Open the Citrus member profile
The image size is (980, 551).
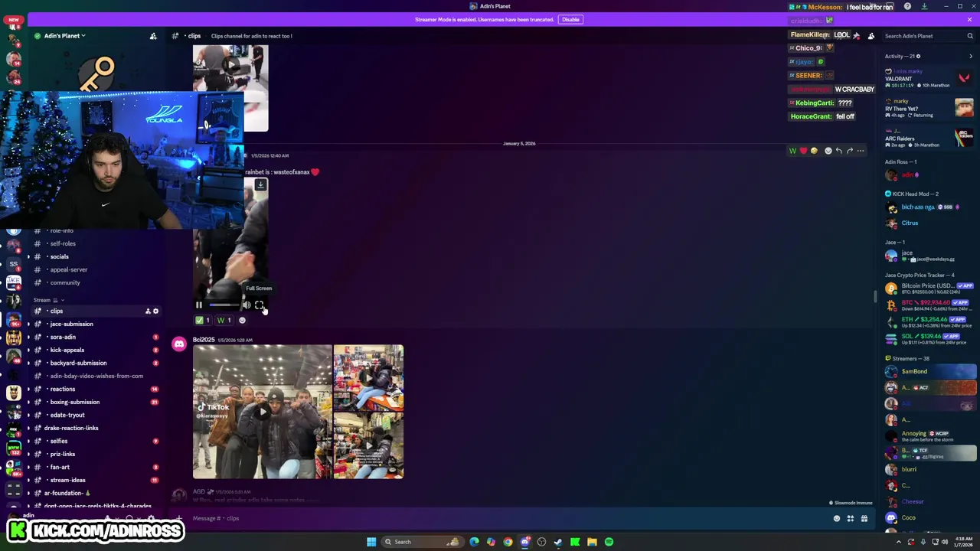910,223
